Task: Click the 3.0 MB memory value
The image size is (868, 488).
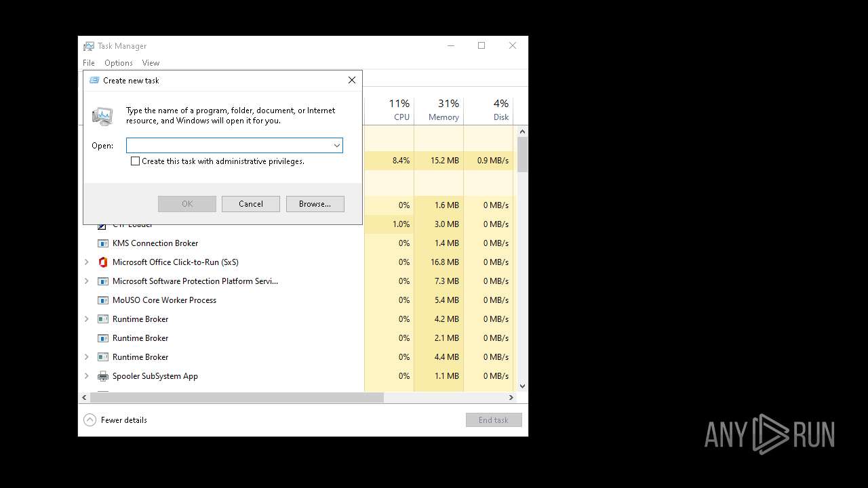Action: (x=447, y=224)
